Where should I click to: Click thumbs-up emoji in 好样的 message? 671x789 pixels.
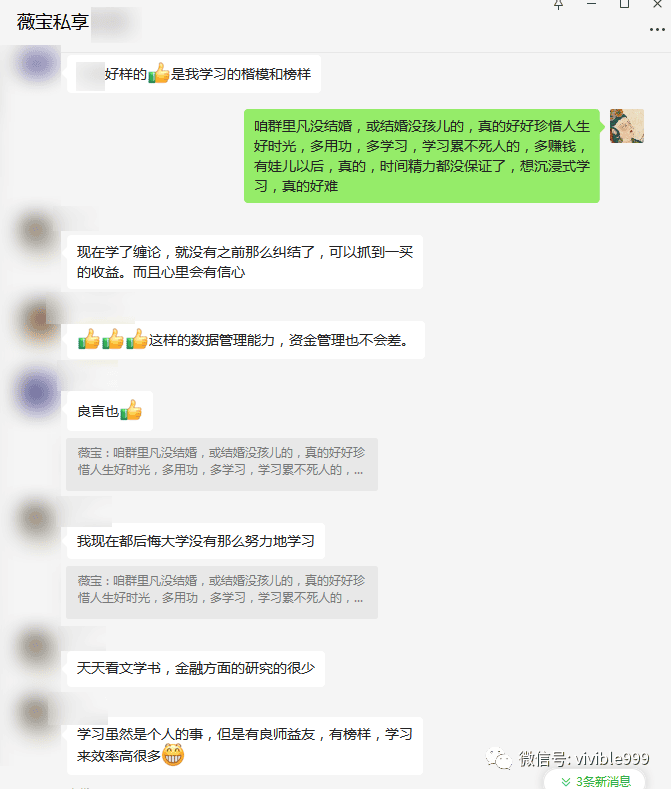(x=159, y=73)
